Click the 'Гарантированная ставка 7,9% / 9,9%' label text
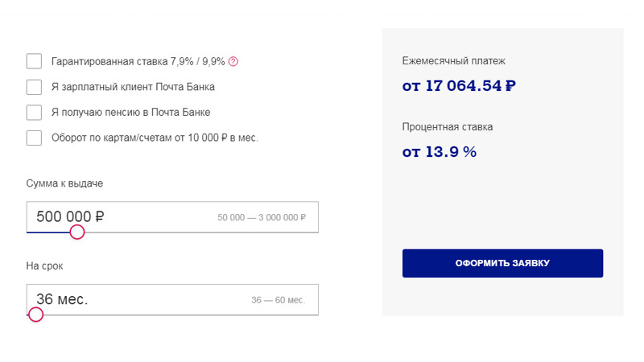 (x=138, y=62)
